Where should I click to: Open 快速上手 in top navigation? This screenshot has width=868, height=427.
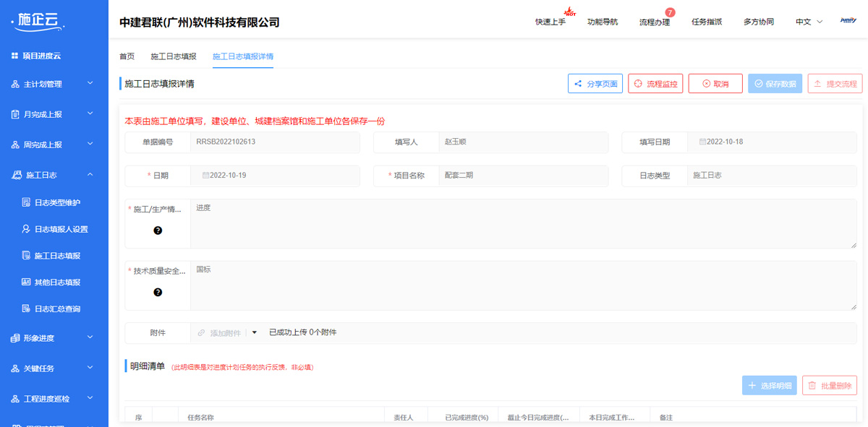(x=550, y=22)
